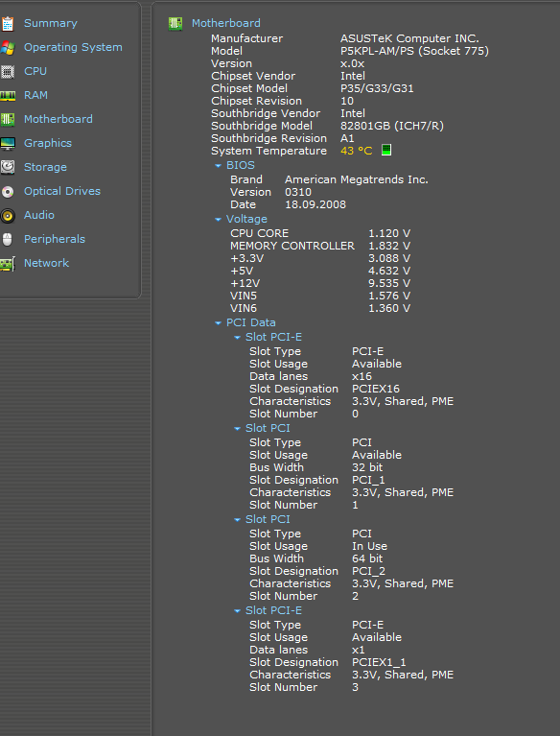The height and width of the screenshot is (736, 560).
Task: Click the BIOS version value 0310
Action: [x=298, y=192]
